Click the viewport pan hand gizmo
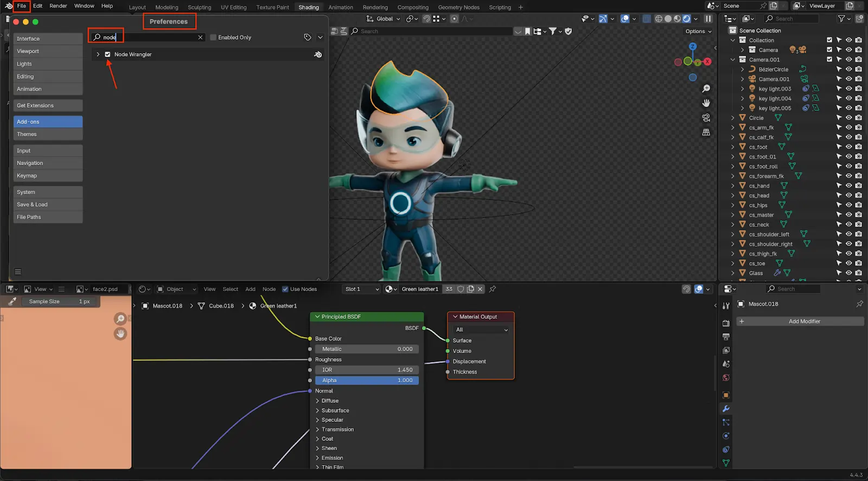The height and width of the screenshot is (481, 868). click(706, 103)
